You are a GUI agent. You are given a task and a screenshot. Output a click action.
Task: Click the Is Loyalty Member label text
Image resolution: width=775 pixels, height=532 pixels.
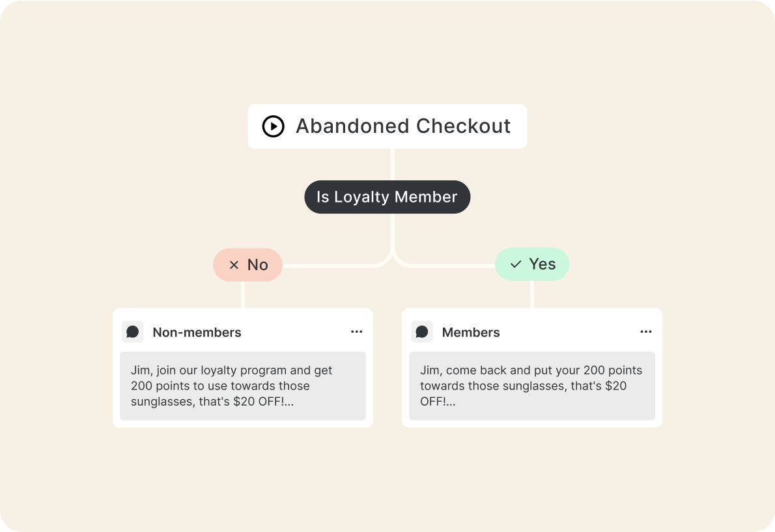coord(387,197)
